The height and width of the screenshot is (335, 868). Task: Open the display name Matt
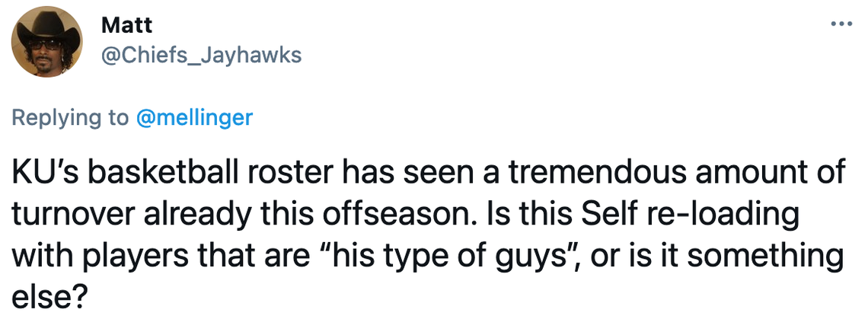coord(126,25)
